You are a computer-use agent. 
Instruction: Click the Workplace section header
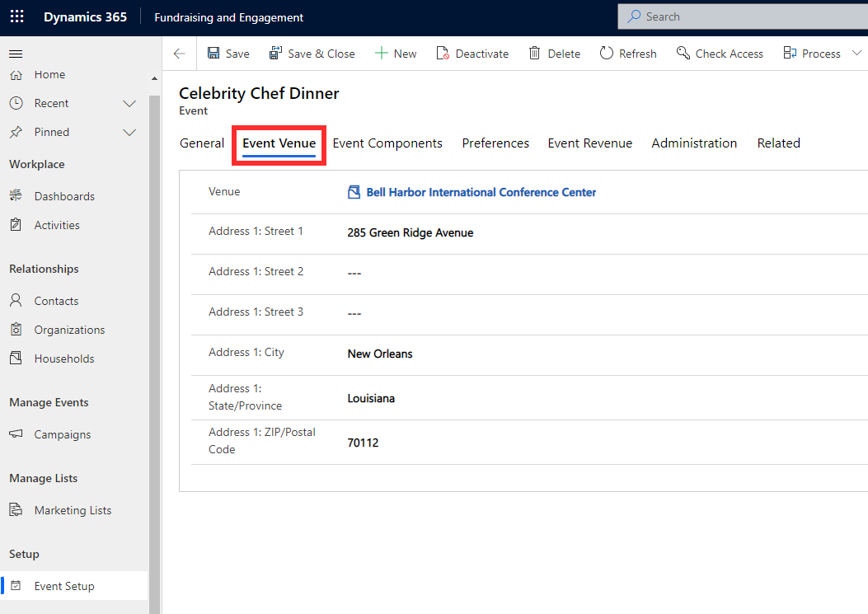[x=37, y=164]
